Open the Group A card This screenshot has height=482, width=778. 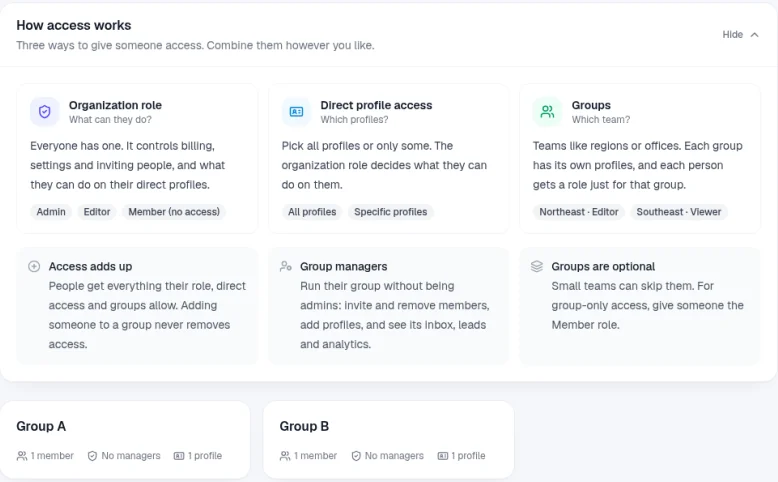coord(125,440)
